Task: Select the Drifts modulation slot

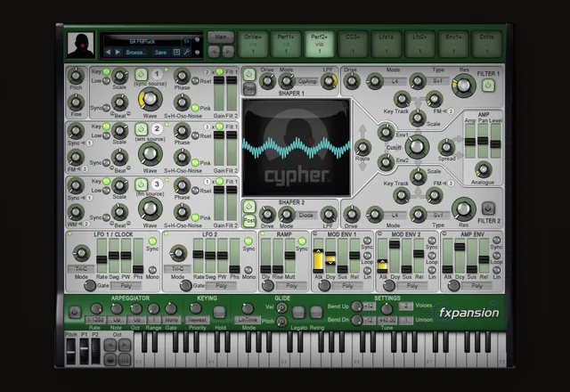Action: [487, 44]
